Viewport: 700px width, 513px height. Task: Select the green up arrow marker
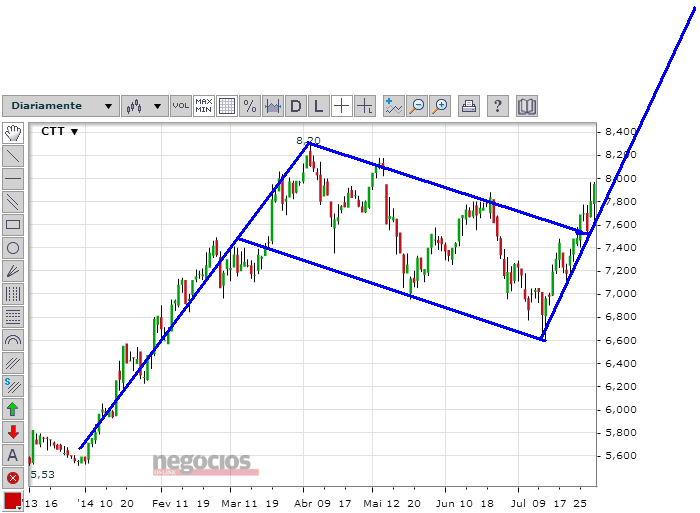tap(13, 409)
